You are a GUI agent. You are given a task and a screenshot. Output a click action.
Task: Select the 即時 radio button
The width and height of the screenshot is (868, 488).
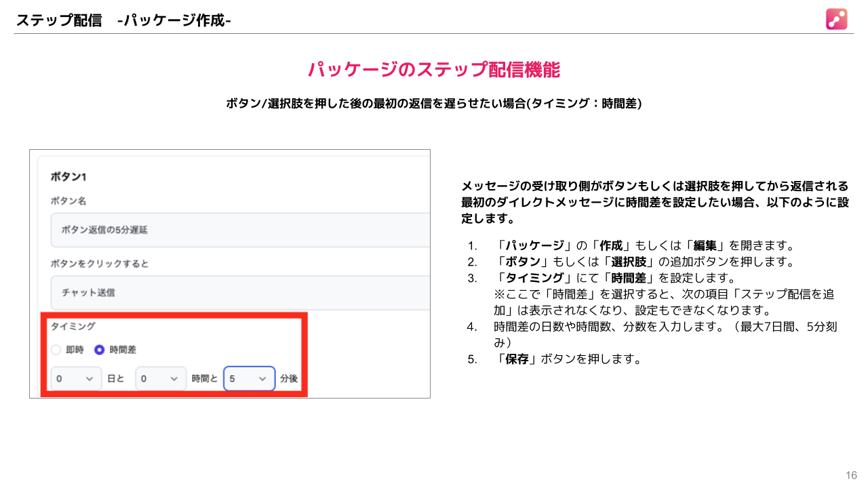[x=56, y=350]
